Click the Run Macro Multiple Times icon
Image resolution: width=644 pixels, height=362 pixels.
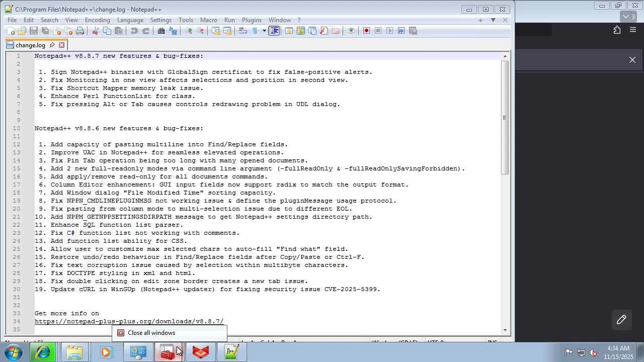[401, 31]
